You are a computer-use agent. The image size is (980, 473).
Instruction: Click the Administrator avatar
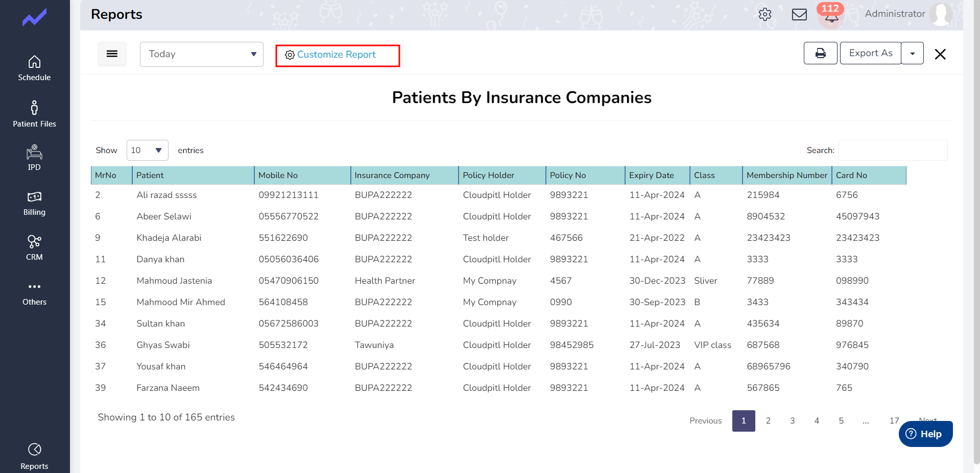tap(941, 14)
